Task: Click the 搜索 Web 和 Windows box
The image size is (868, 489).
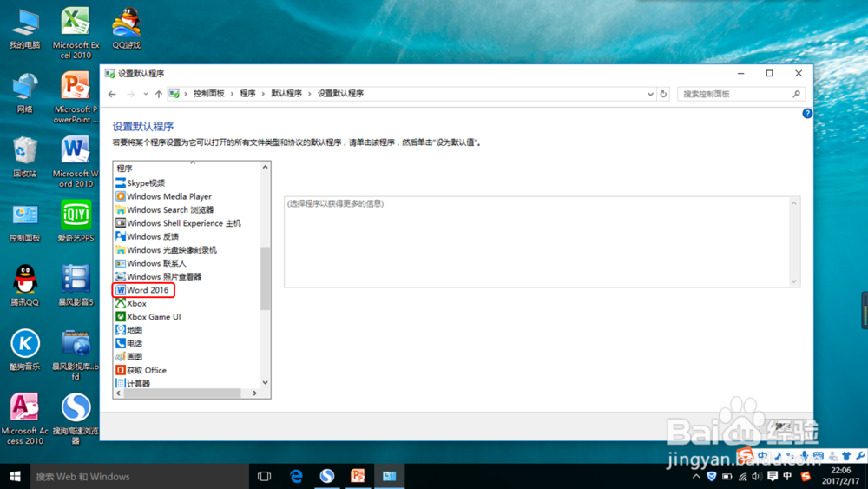Action: [x=139, y=476]
